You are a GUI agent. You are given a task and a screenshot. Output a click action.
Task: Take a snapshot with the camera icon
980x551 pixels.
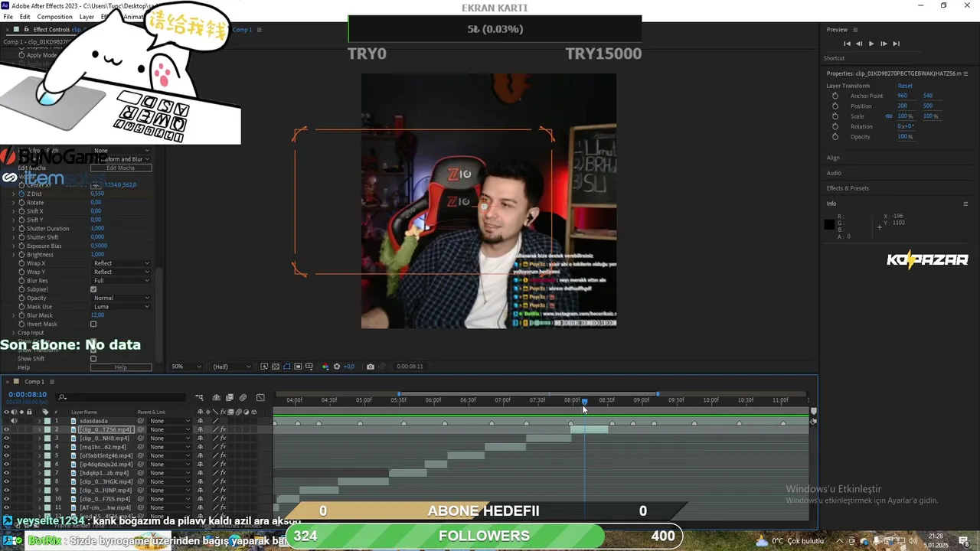tap(371, 367)
